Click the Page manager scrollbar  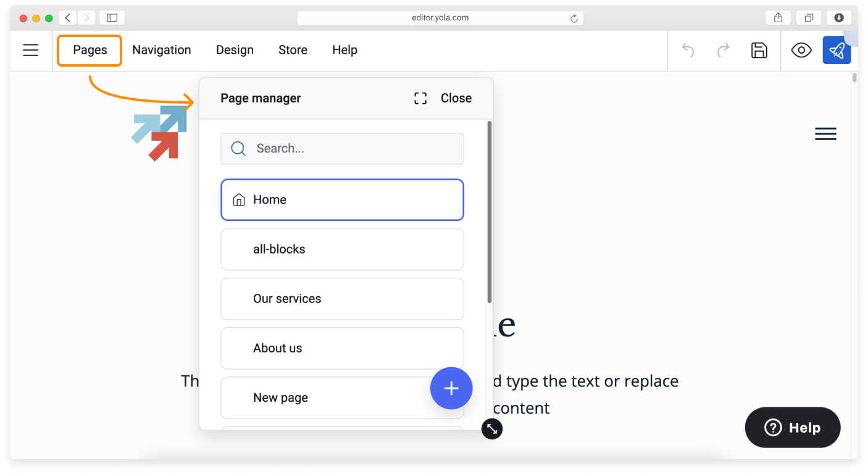490,213
